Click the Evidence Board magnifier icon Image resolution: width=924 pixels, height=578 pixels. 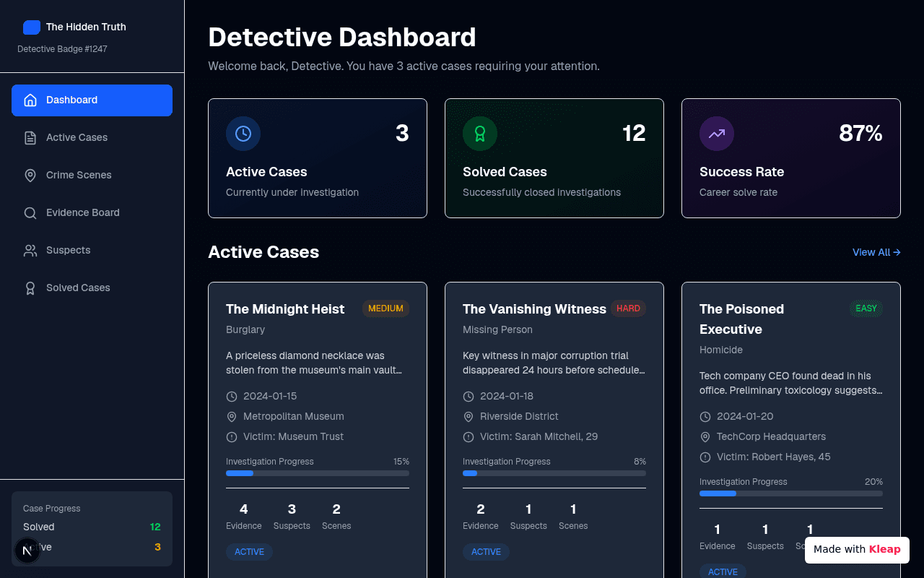coord(30,213)
